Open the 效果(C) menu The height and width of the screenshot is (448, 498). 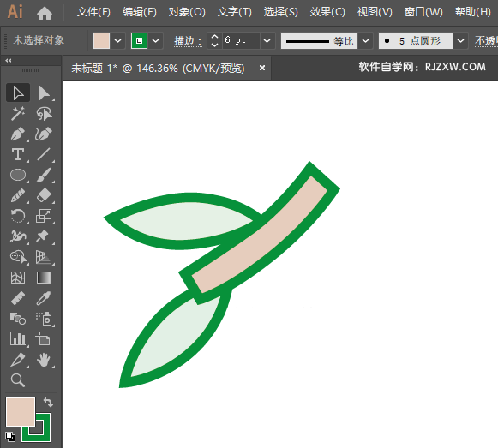(x=327, y=12)
